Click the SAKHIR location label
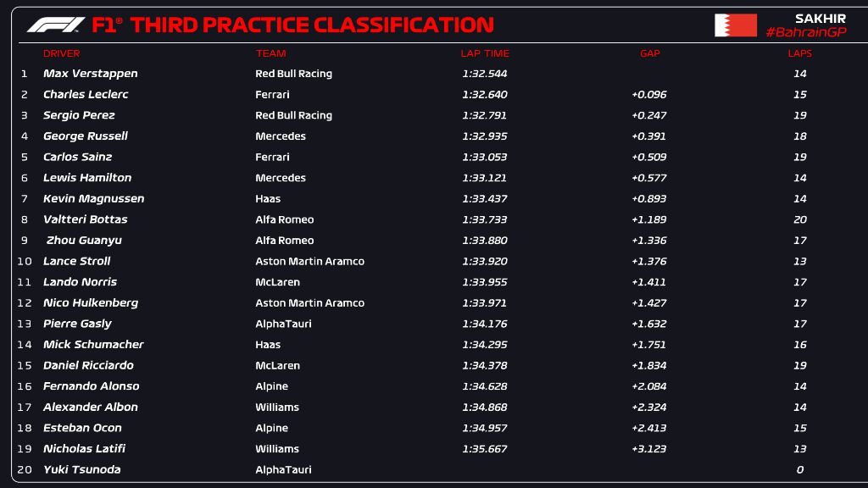Viewport: 868px width, 488px height. pyautogui.click(x=820, y=18)
